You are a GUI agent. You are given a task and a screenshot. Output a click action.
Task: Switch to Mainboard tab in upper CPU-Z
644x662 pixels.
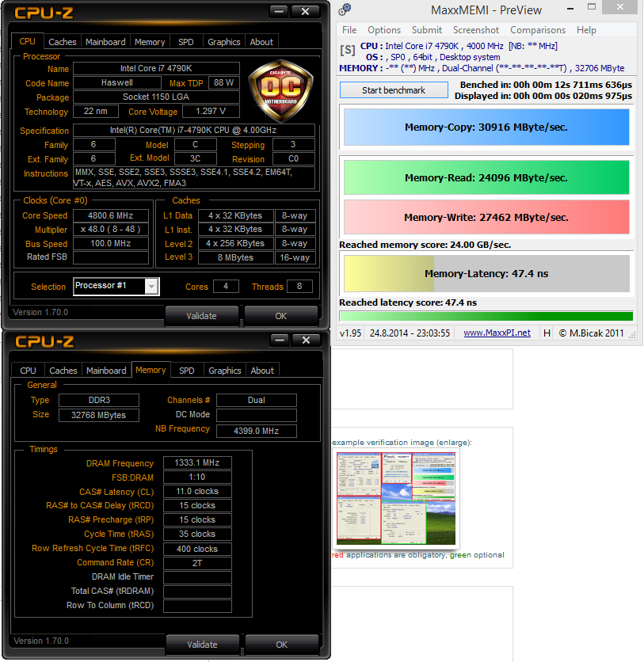[105, 42]
